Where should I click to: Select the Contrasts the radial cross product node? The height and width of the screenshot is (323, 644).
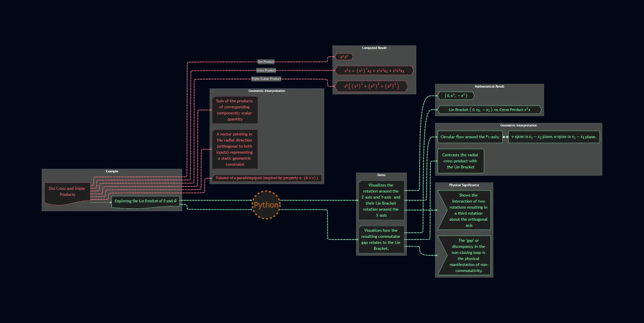pos(461,161)
